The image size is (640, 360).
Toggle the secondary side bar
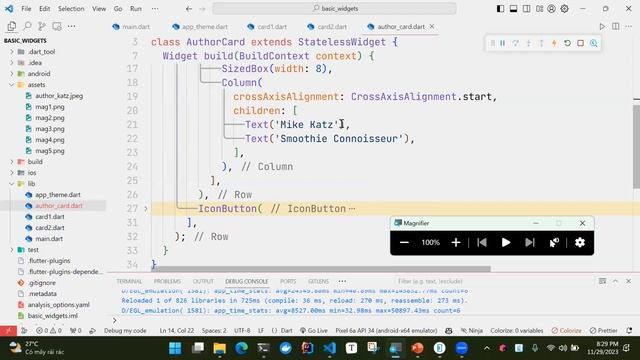tap(527, 9)
